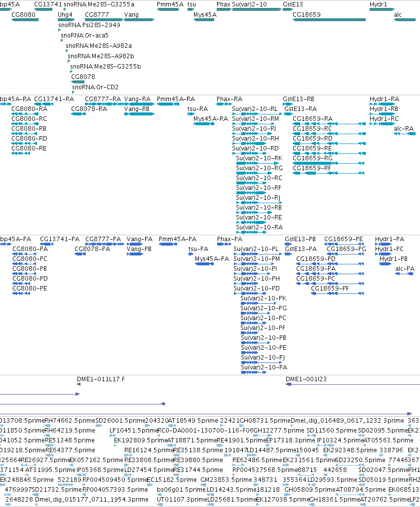420x507 pixels.
Task: Open transcript Su(var)2-10-RA
Action: pyautogui.click(x=251, y=232)
